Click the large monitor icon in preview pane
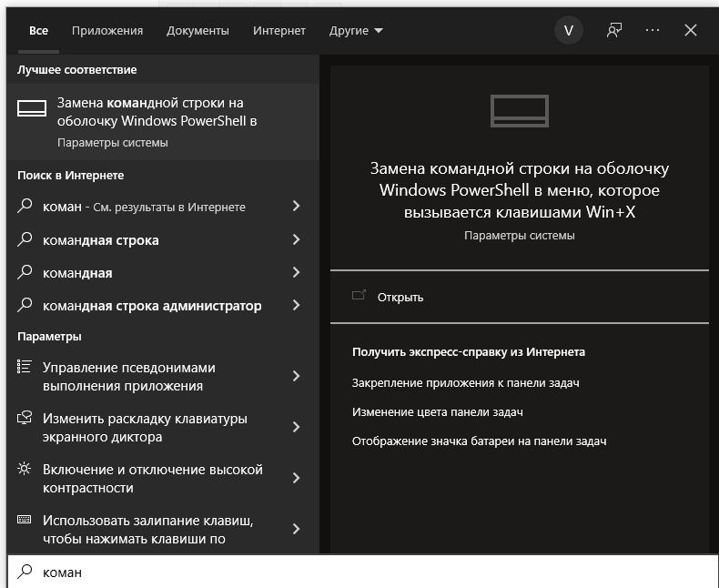 click(x=520, y=110)
